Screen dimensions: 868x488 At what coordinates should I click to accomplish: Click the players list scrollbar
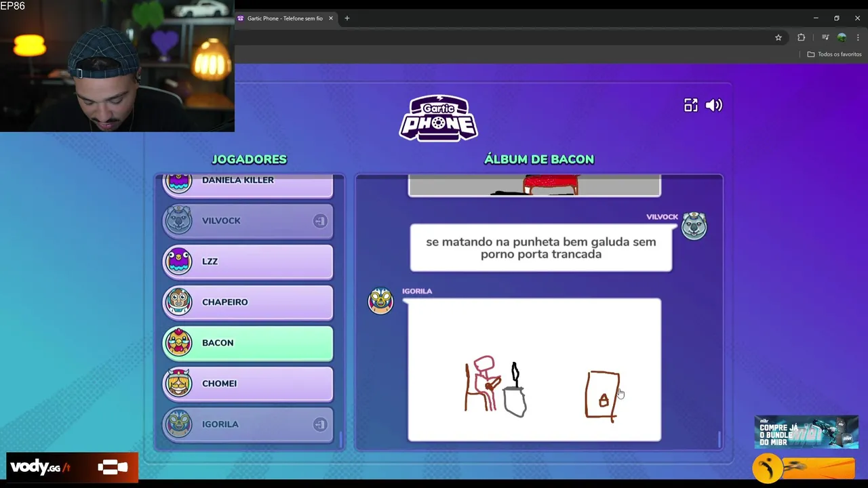pos(341,439)
